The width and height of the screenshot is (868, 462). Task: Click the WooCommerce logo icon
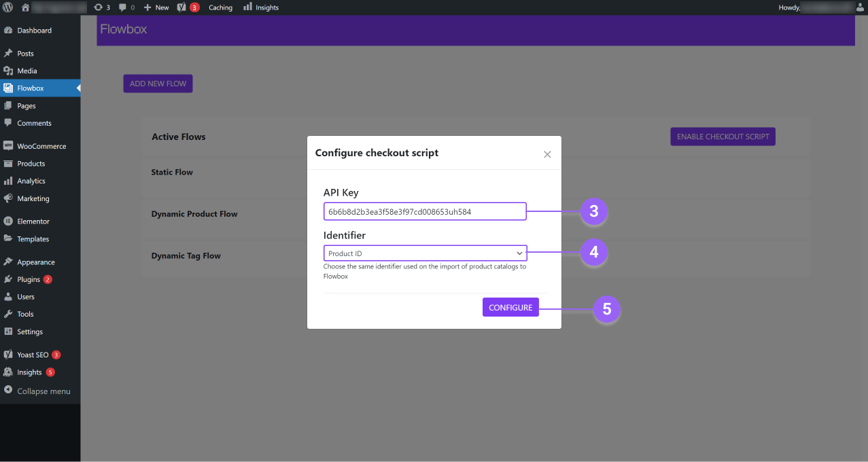[x=8, y=146]
